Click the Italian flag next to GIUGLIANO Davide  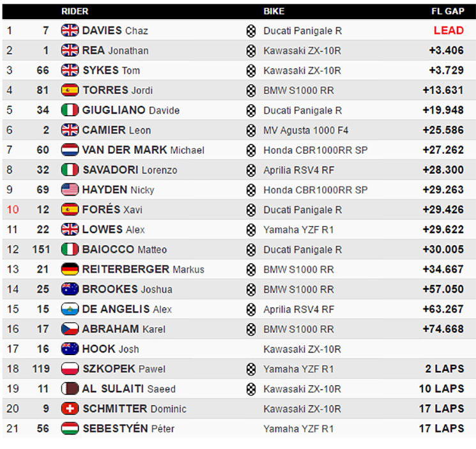(70, 110)
